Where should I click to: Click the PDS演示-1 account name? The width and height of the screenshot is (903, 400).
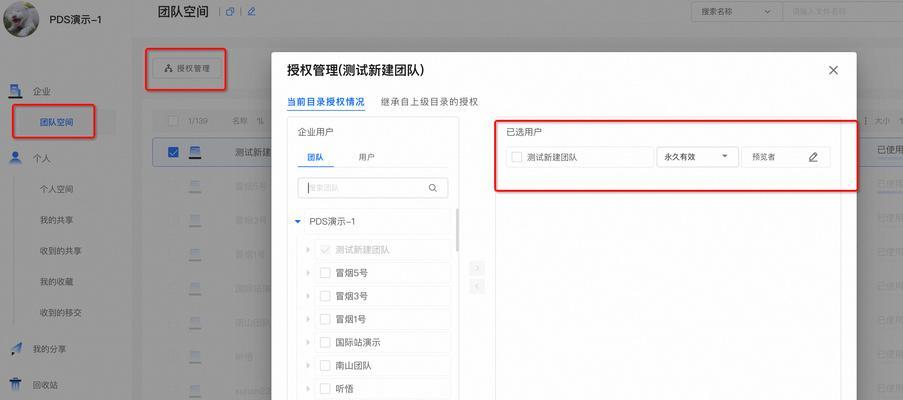tap(75, 20)
